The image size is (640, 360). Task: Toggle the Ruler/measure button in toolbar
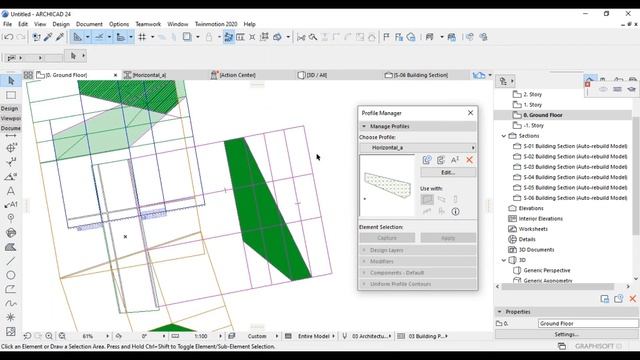click(x=121, y=37)
